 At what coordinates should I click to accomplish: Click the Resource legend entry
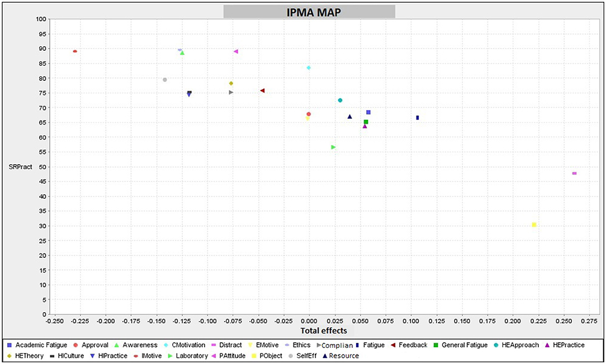[341, 356]
